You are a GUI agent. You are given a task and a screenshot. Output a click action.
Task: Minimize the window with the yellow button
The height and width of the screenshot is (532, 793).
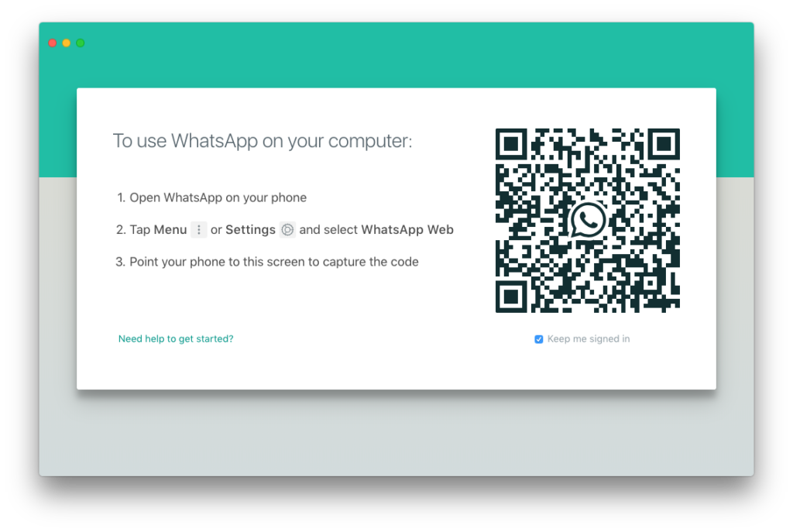click(67, 43)
